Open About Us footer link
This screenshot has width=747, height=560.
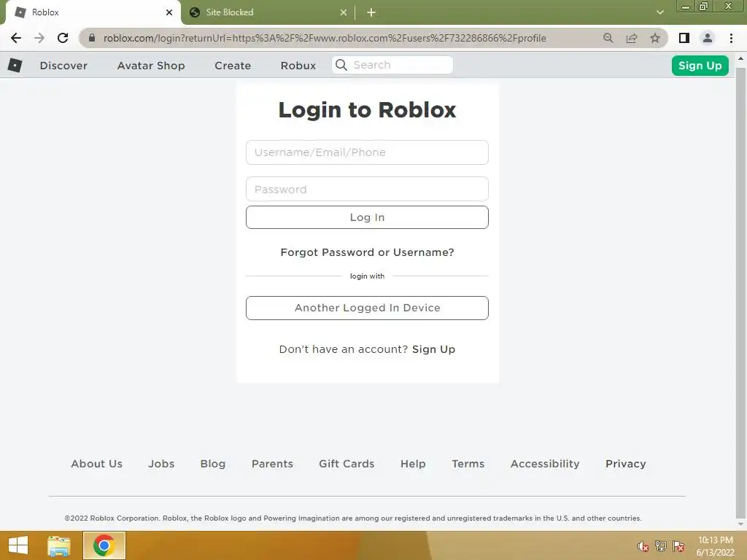[x=97, y=464]
